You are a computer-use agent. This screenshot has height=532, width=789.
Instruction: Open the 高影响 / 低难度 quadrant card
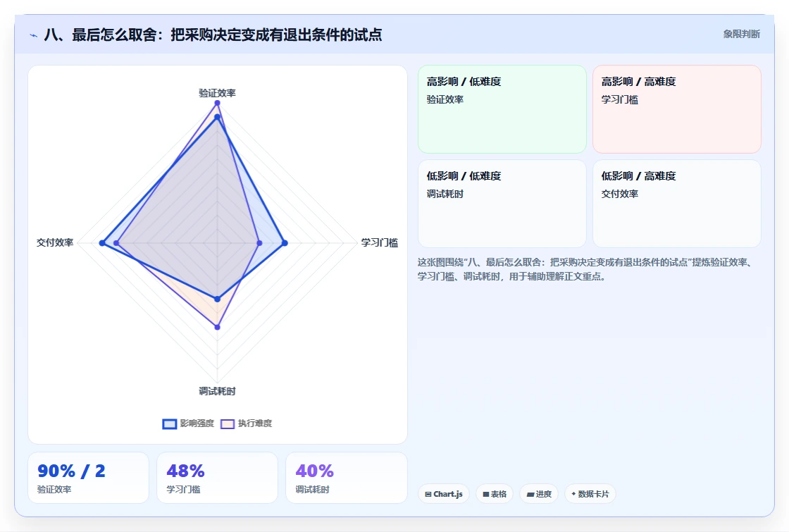(502, 109)
